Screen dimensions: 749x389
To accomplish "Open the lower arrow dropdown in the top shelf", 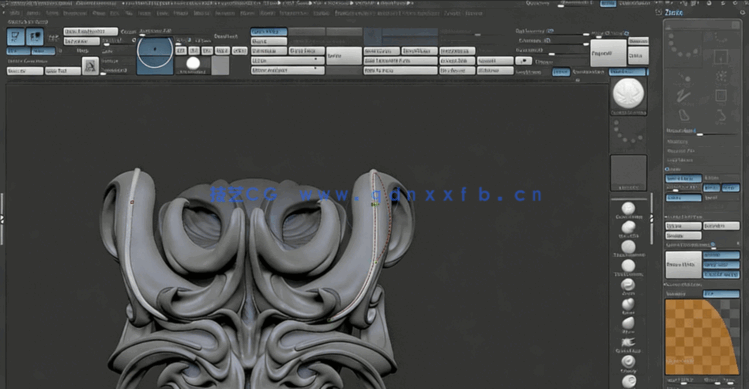I will click(x=288, y=70).
